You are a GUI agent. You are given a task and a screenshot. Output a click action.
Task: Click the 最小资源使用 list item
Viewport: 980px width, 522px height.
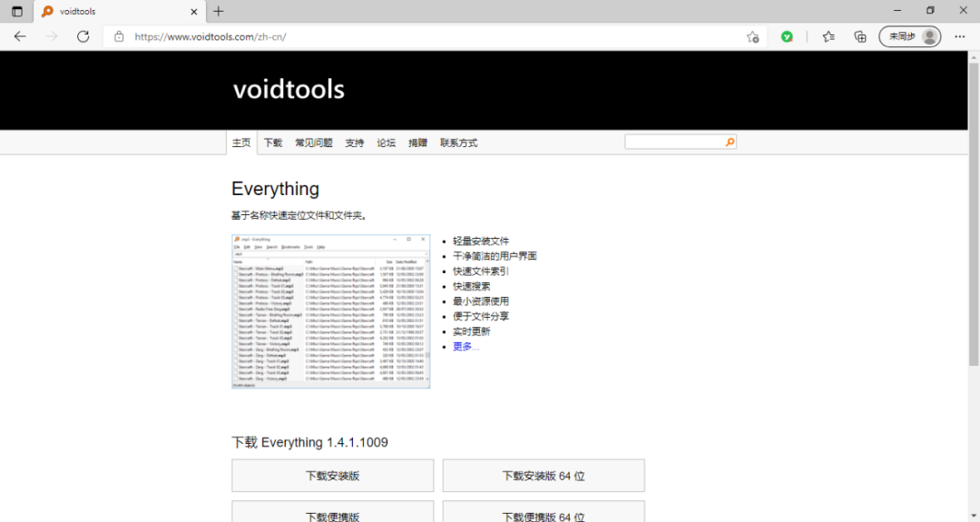coord(481,300)
